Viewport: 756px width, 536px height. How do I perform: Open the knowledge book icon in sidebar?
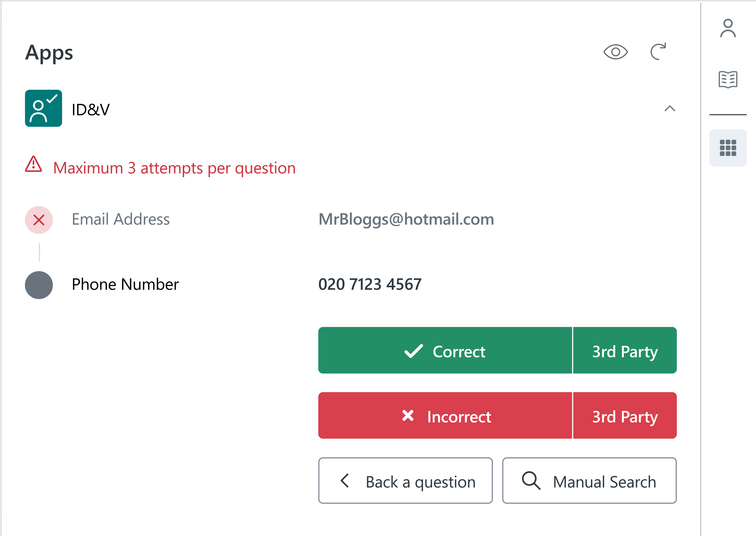tap(728, 80)
